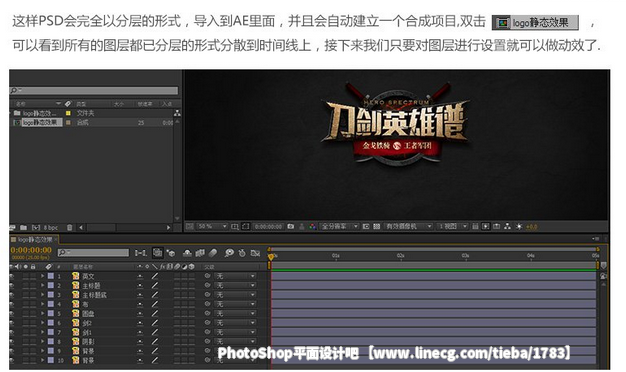Click the viewer timeline button icon
The image size is (626, 372).
[x=496, y=226]
